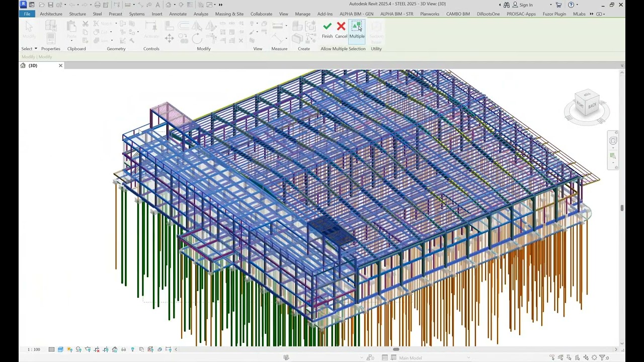Click the Undo arrow in quick access toolbar
644x362 pixels.
pos(72,5)
